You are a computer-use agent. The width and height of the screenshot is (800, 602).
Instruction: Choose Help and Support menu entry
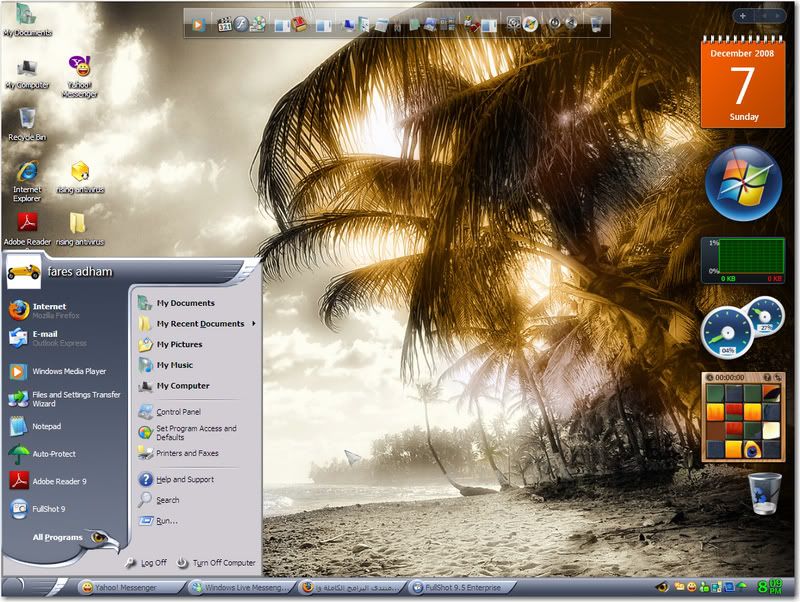click(x=185, y=480)
